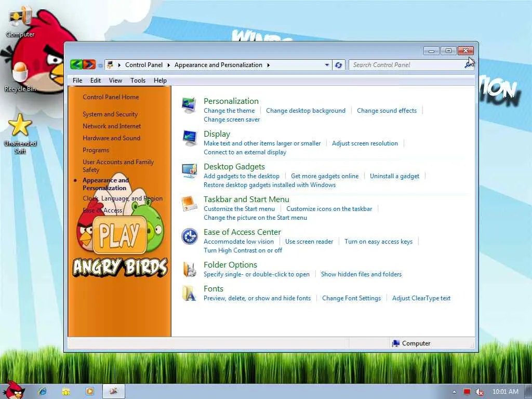Open the yellow folder taskbar icon
The width and height of the screenshot is (532, 399).
pos(66,392)
